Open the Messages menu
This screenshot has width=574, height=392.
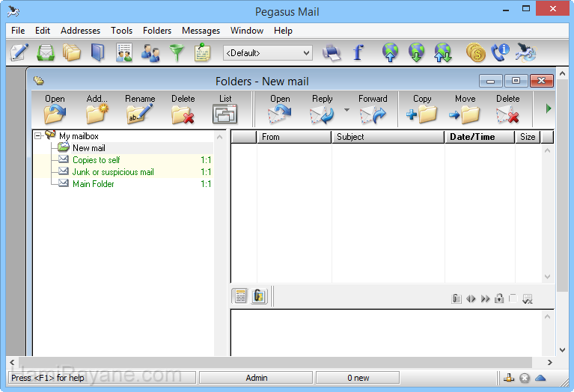click(201, 31)
